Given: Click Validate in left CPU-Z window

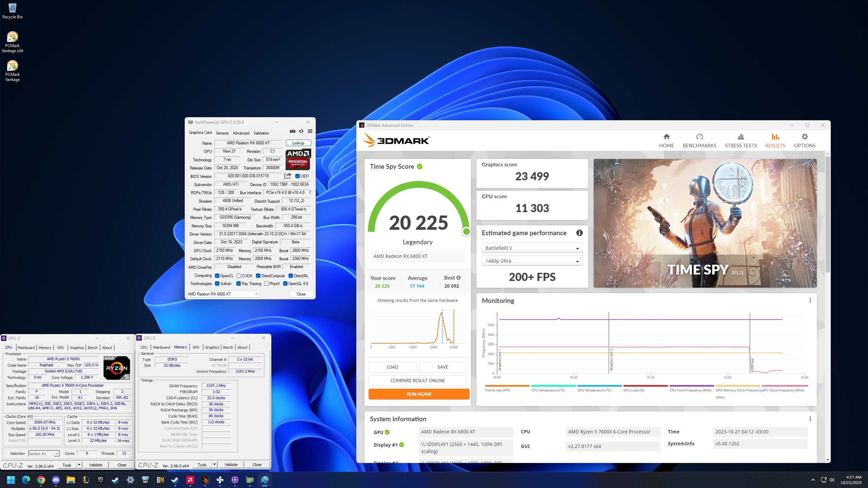Looking at the screenshot, I should coord(96,465).
